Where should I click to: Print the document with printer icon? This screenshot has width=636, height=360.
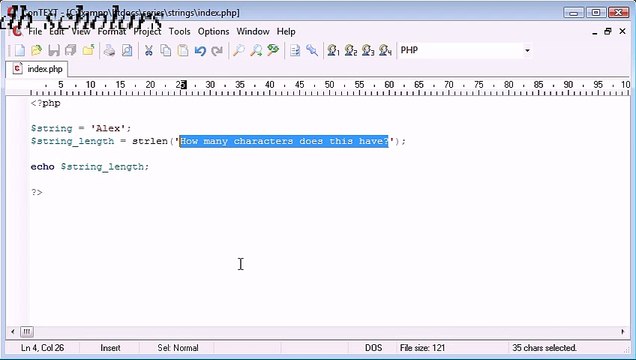[109, 50]
